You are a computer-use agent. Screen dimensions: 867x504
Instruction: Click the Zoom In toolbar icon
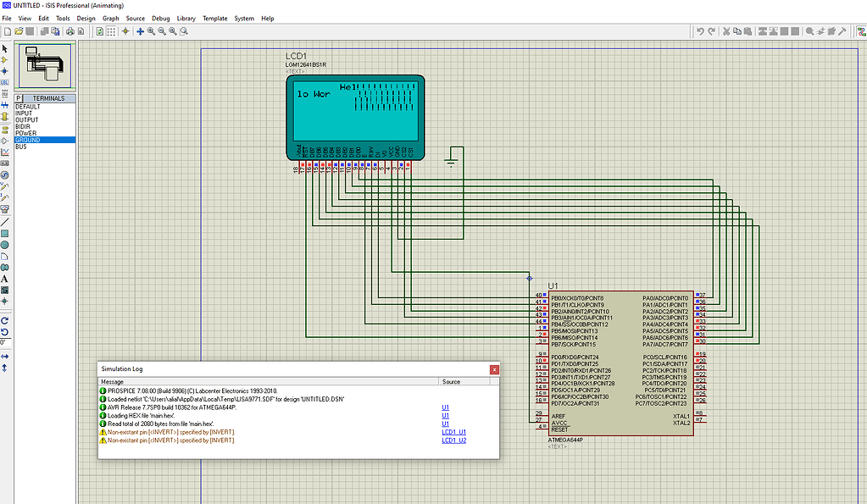point(151,31)
